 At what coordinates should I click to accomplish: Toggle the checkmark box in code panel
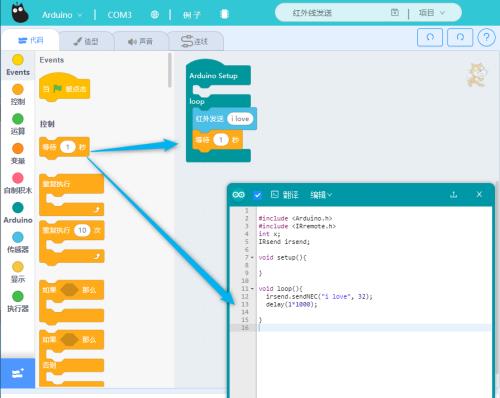(x=257, y=195)
